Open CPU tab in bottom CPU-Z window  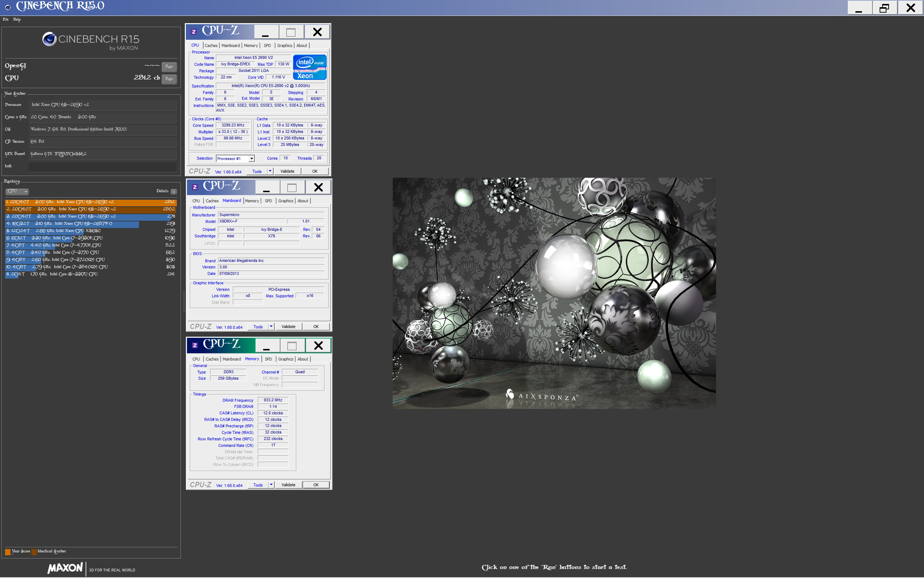[x=196, y=359]
